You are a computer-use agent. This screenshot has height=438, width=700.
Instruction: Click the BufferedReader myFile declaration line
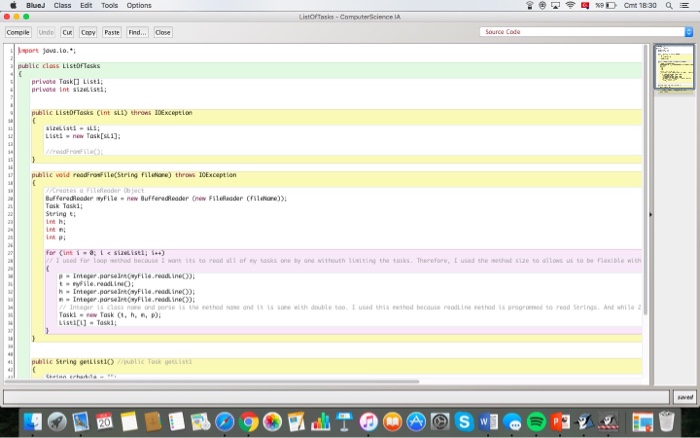(166, 198)
